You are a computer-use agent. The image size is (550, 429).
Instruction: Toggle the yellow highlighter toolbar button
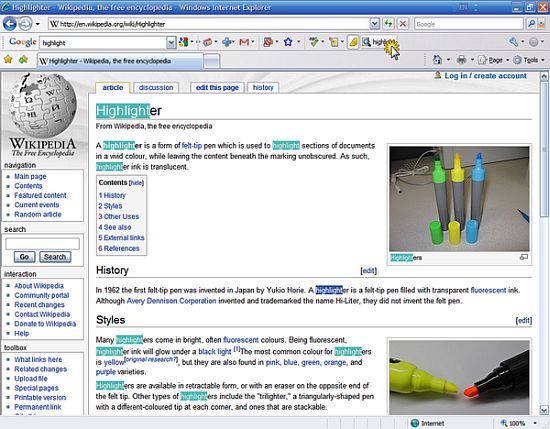pos(353,42)
